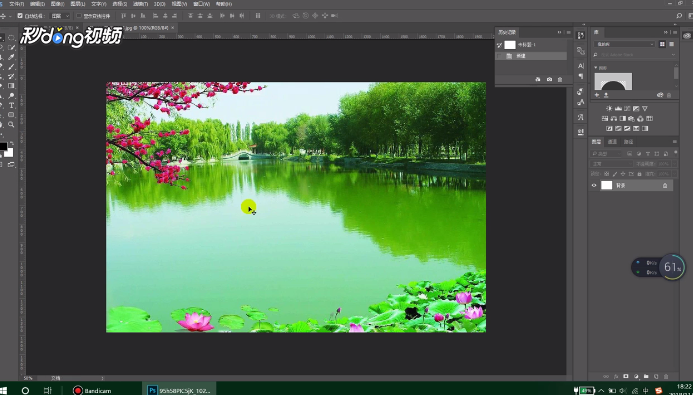Screen dimensions: 693x395
Task: Open the Character panel (A| icon)
Action: point(581,65)
